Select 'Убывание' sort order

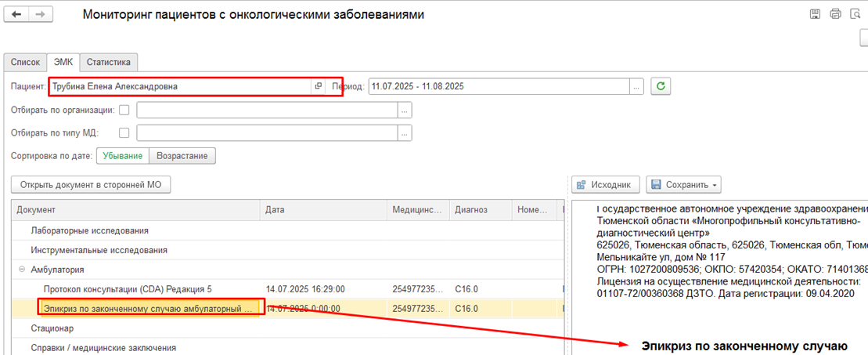pyautogui.click(x=123, y=156)
